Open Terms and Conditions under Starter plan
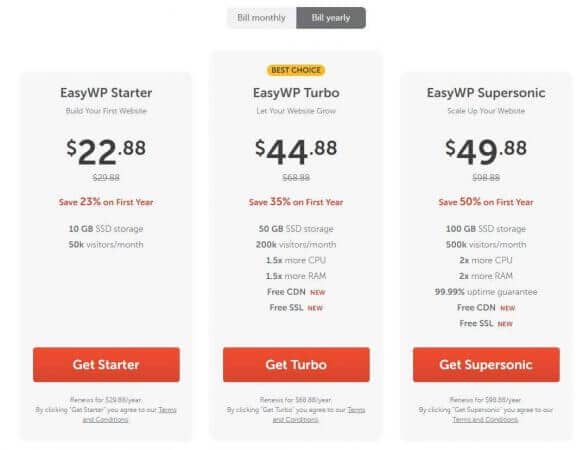 click(x=129, y=415)
